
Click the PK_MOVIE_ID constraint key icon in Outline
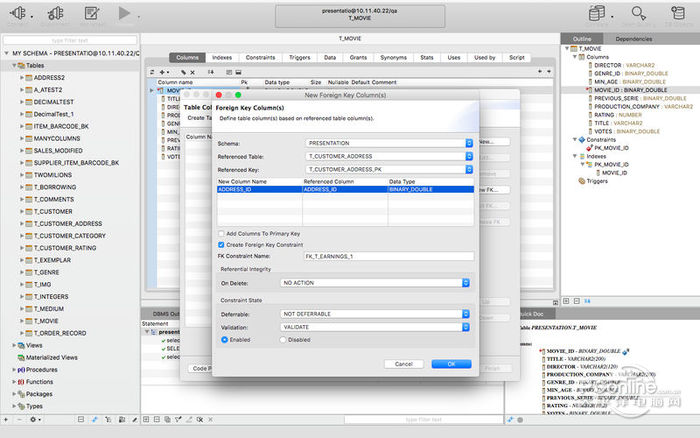[591, 147]
